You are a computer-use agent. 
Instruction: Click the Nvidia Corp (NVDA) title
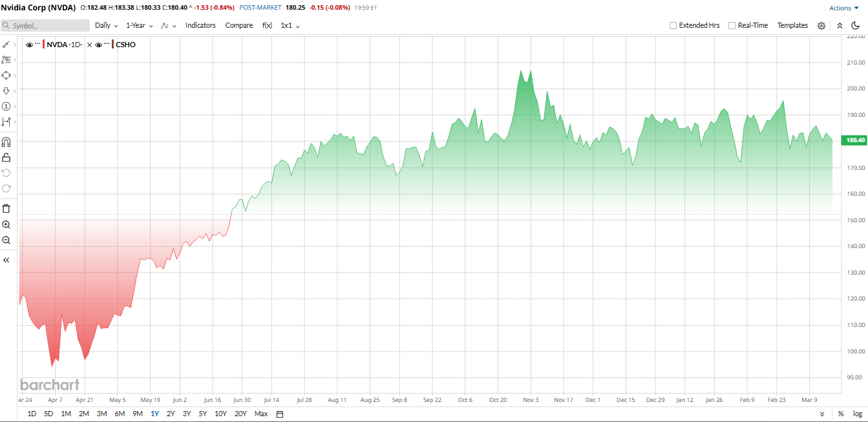[x=39, y=8]
